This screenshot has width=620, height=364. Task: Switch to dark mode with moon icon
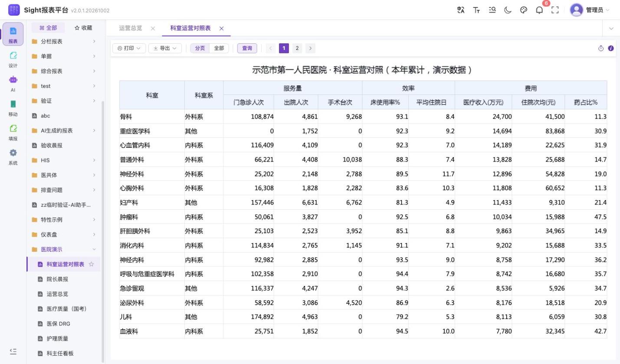pos(508,10)
